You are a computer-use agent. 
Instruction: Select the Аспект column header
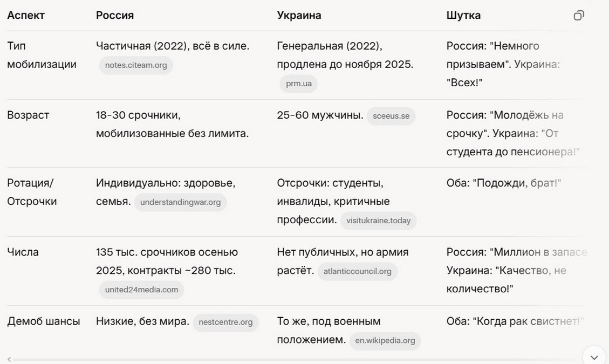click(25, 15)
